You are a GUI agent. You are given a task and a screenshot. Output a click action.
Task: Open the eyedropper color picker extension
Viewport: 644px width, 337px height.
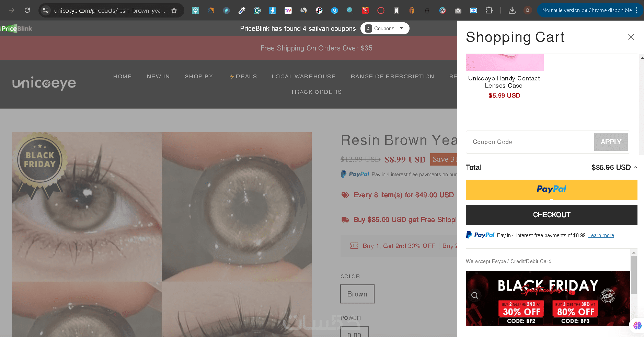point(242,10)
